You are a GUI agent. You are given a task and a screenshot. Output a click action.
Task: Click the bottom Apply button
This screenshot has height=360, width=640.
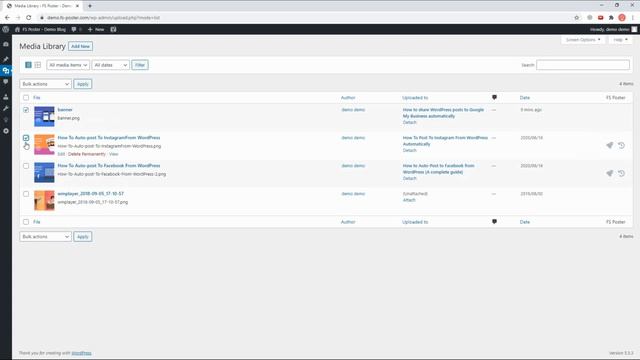point(82,237)
